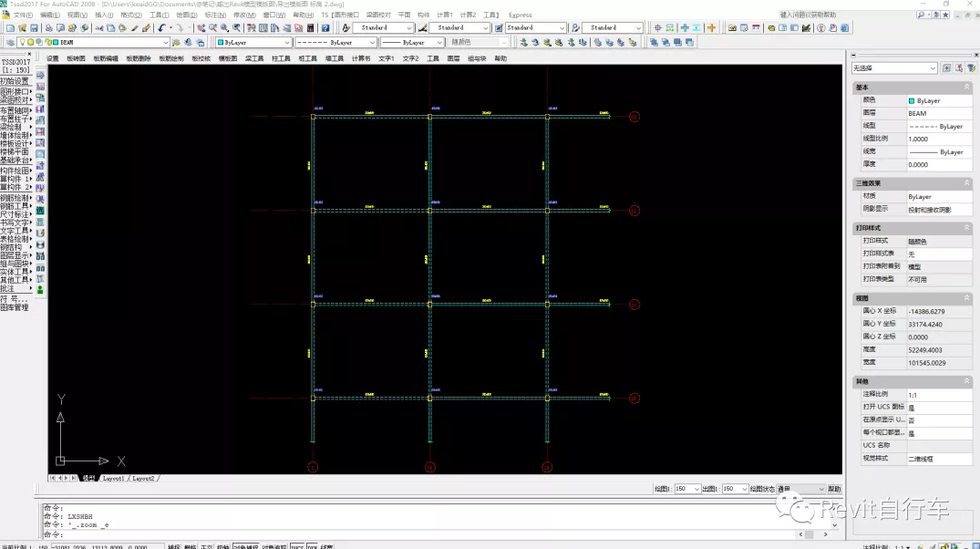Click the New file icon

pyautogui.click(x=9, y=28)
